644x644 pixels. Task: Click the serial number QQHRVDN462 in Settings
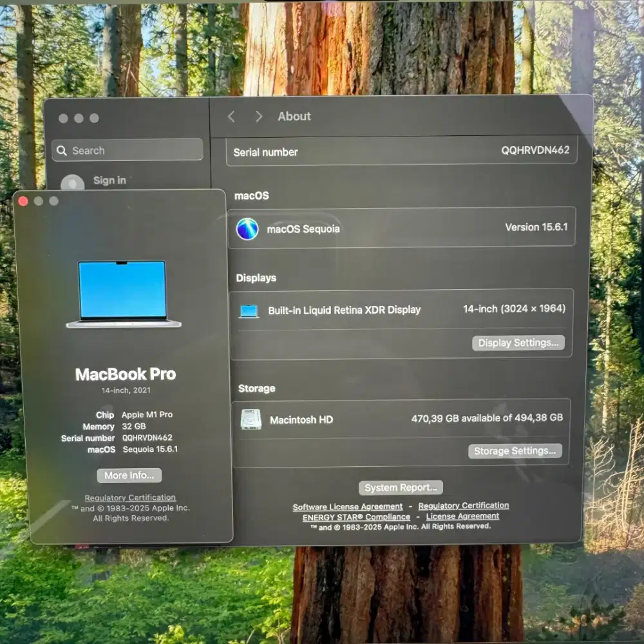(535, 150)
